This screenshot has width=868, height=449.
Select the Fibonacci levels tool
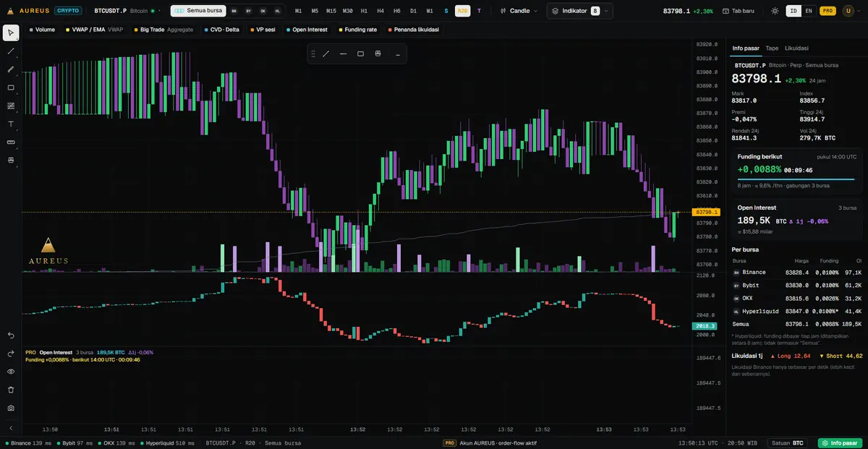pyautogui.click(x=11, y=106)
